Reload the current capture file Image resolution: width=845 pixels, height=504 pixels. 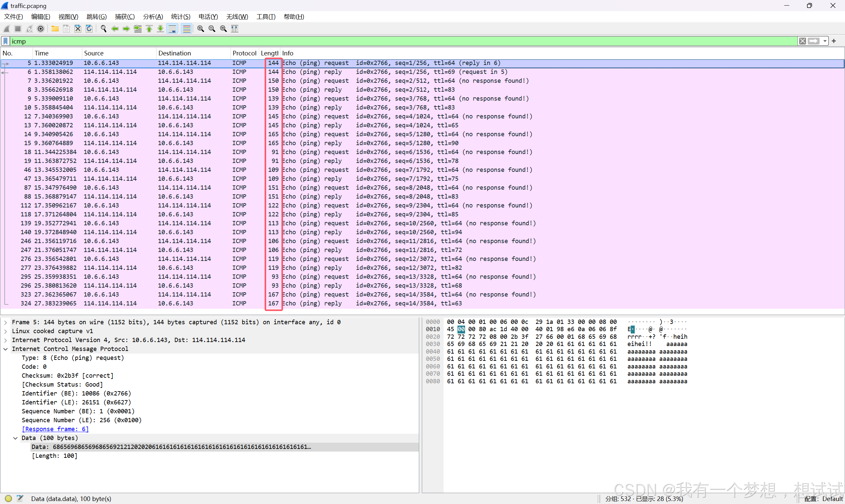pyautogui.click(x=89, y=29)
